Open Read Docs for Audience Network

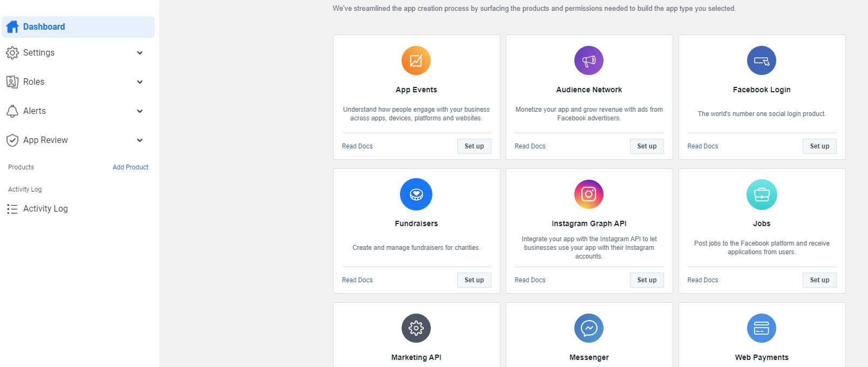[530, 146]
